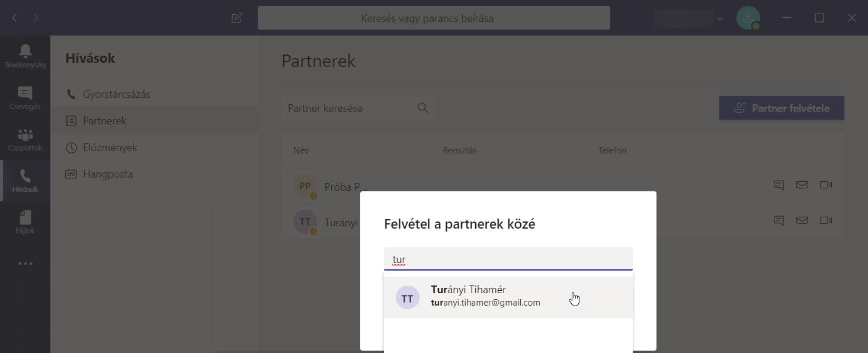Open the Tevékenység activity bell
Image resolution: width=868 pixels, height=353 pixels.
(x=25, y=55)
